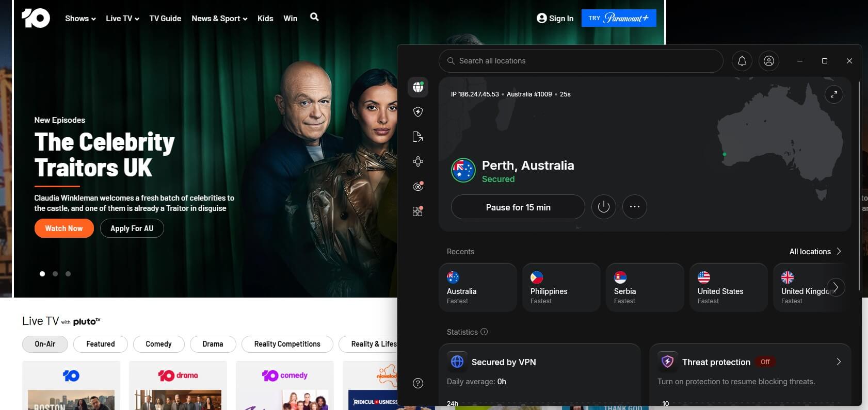Connect to Philippines recent location
Screen dimensions: 868x410
561,287
